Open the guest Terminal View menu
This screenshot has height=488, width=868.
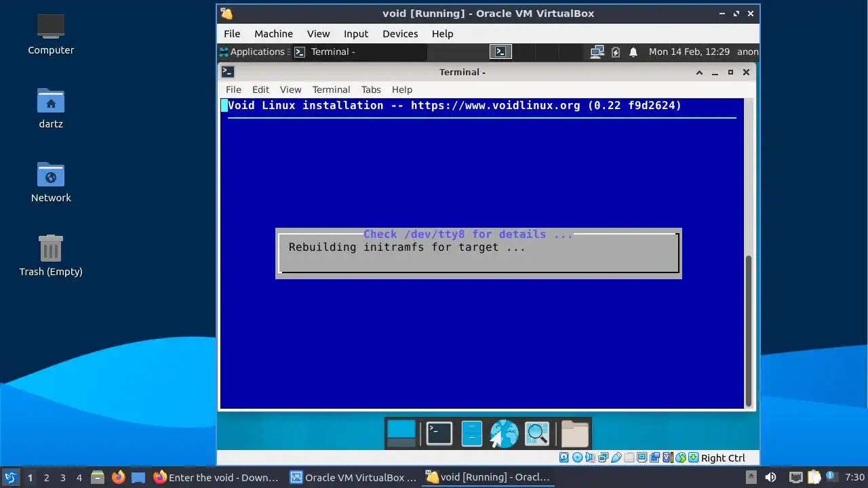pyautogui.click(x=290, y=89)
